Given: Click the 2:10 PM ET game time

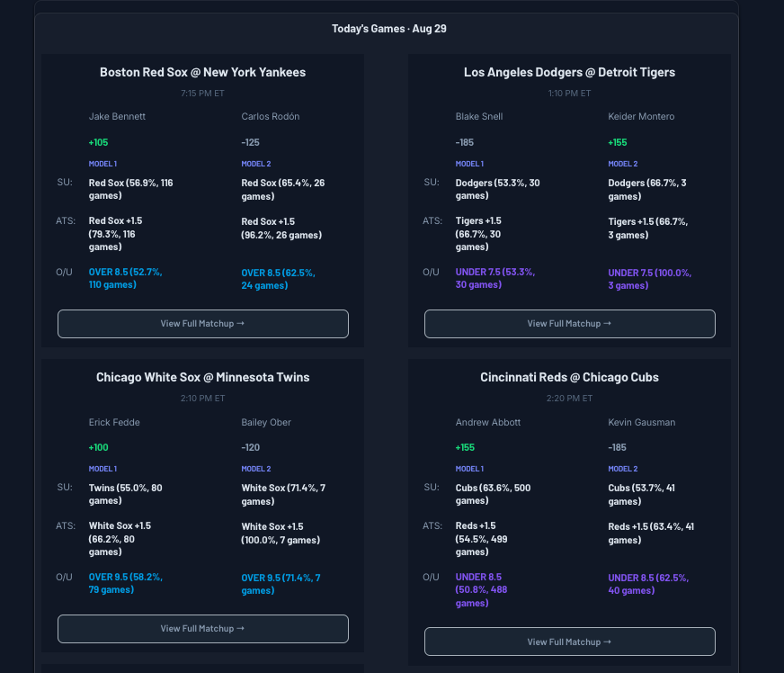Looking at the screenshot, I should coord(202,399).
